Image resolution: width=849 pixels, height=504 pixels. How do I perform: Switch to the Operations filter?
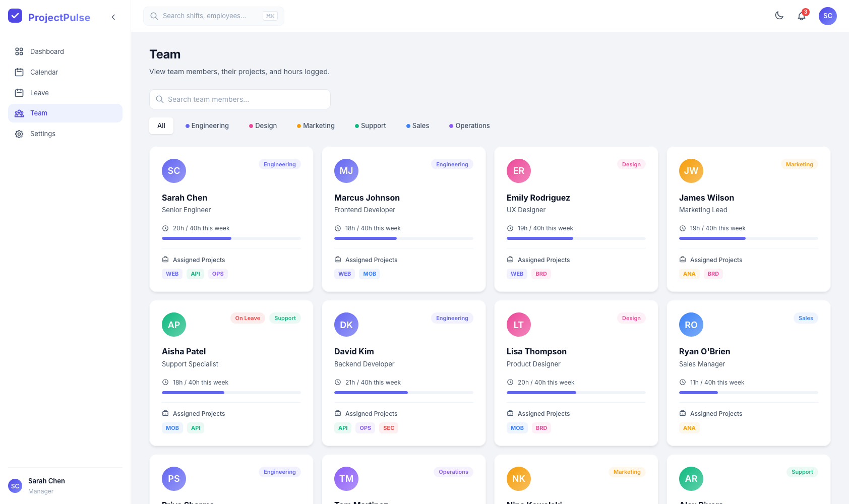point(469,125)
